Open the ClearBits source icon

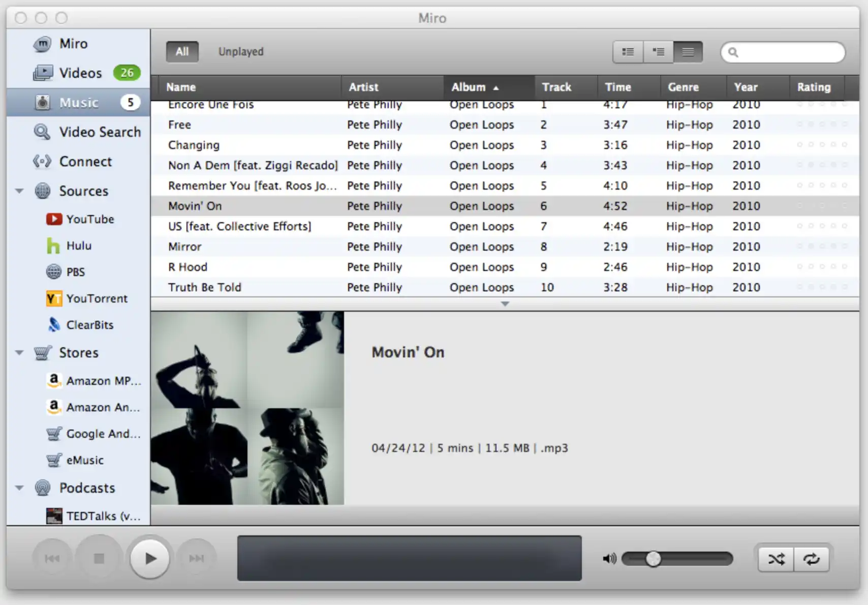point(54,325)
